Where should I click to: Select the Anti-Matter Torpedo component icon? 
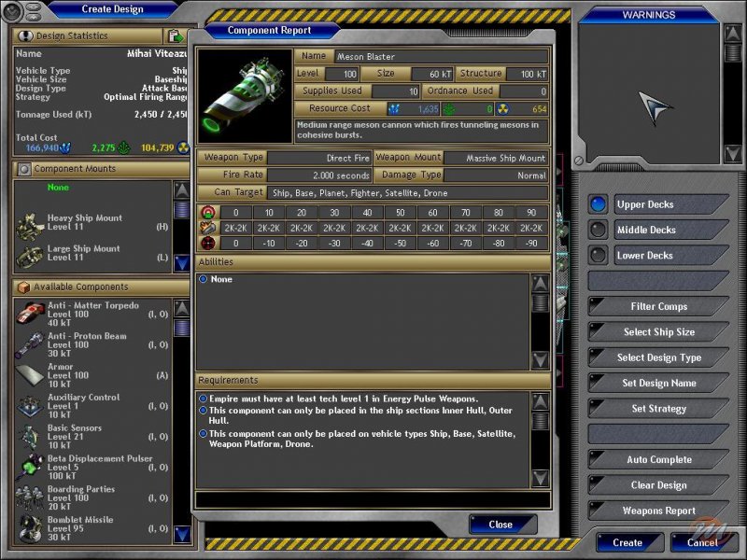[30, 315]
